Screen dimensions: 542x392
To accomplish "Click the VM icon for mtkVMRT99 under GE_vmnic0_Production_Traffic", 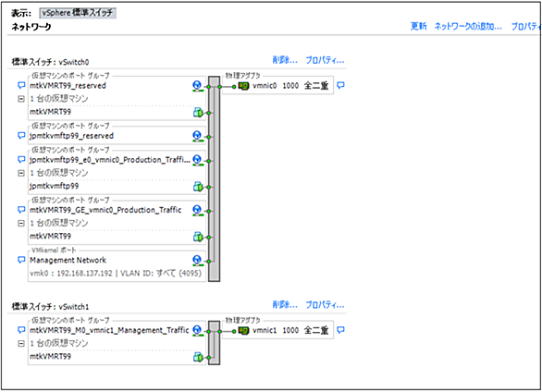I will pyautogui.click(x=198, y=237).
